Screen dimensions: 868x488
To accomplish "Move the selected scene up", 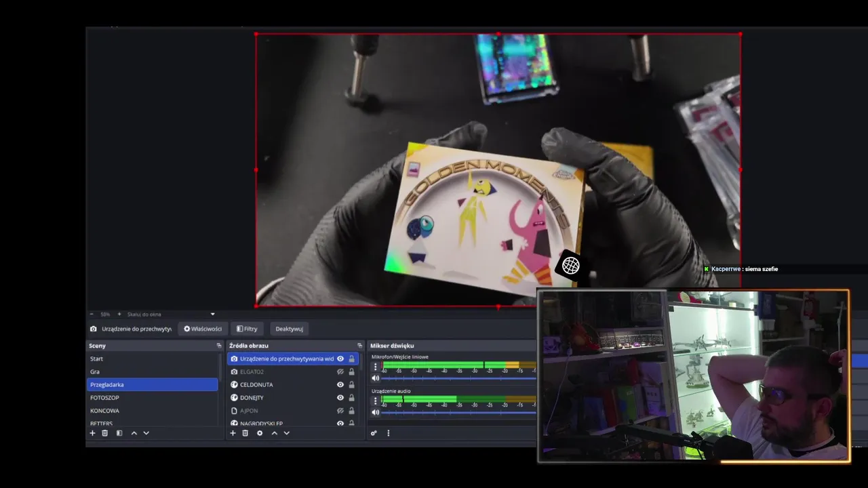I will pyautogui.click(x=134, y=433).
